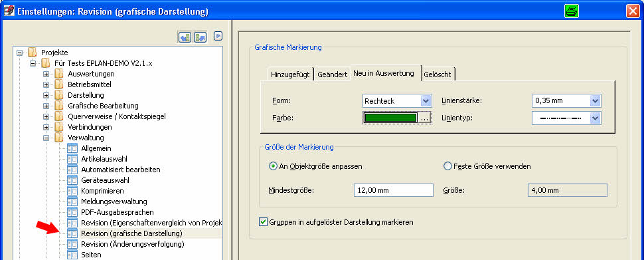644x260 pixels.
Task: Close the Einstellungen dialog window
Action: point(633,11)
